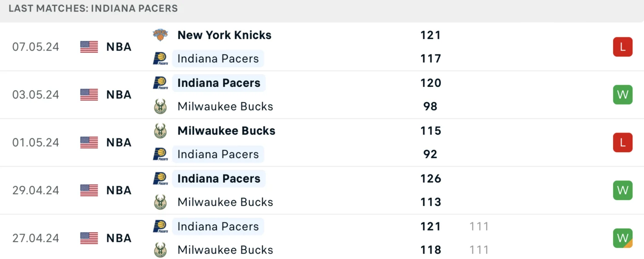
Task: Open Milwaukee Bucks link in 29.04.24 match
Action: [x=225, y=202]
